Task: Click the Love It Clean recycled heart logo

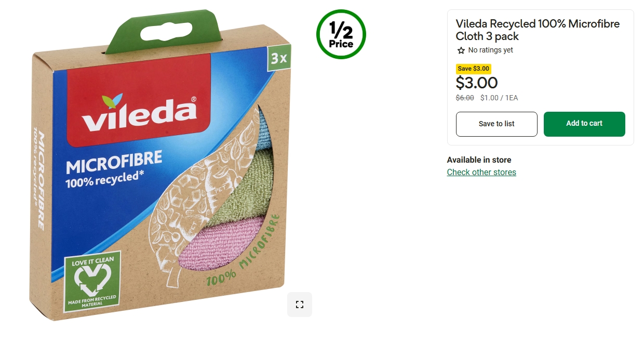Action: tap(92, 282)
